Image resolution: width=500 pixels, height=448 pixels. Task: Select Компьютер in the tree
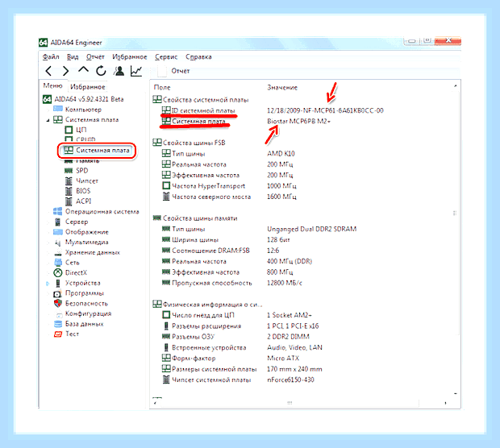click(83, 110)
